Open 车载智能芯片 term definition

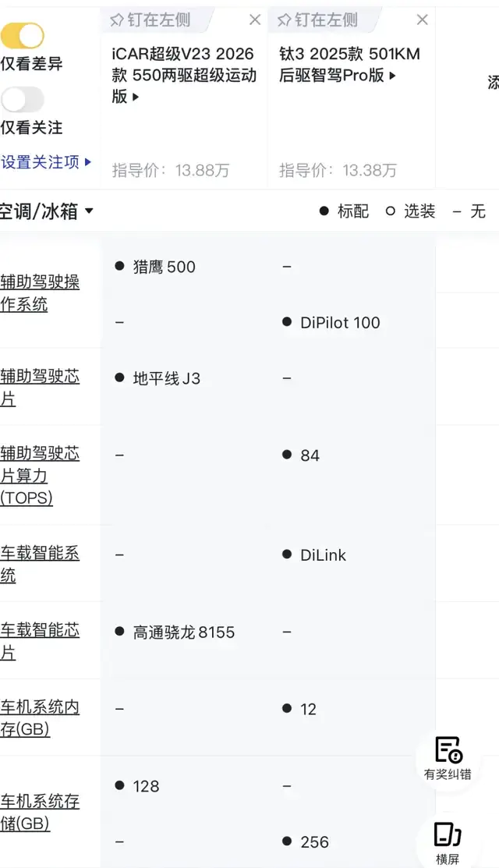coord(40,641)
